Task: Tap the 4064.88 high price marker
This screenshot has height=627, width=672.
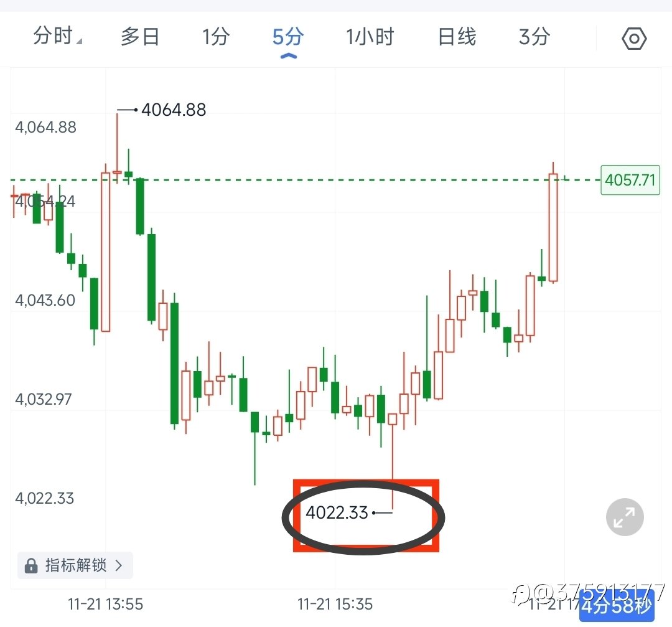Action: [x=174, y=110]
